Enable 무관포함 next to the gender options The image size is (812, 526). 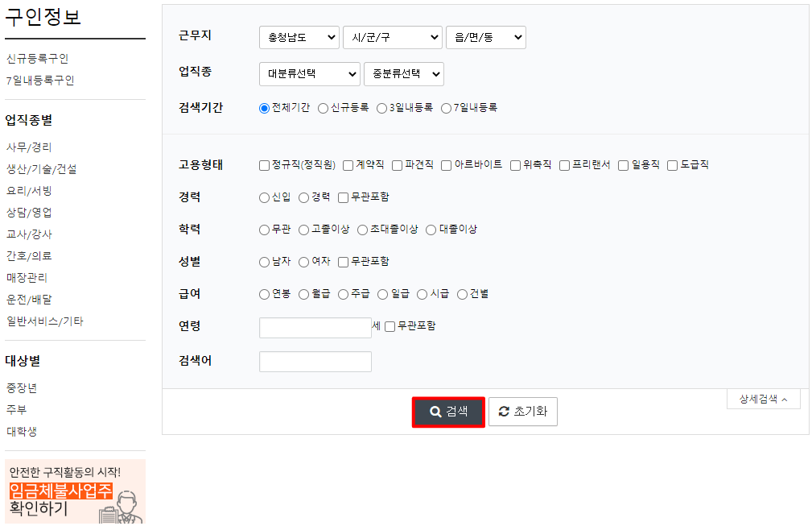(x=343, y=261)
